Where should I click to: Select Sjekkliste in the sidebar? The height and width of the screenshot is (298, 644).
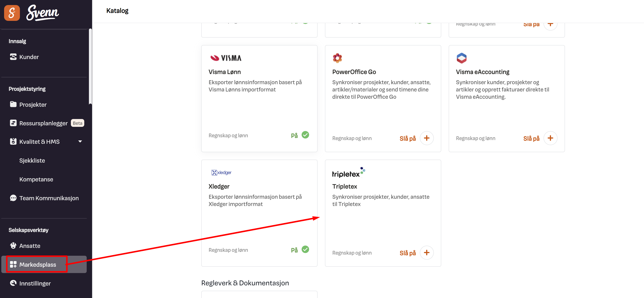[x=32, y=160]
